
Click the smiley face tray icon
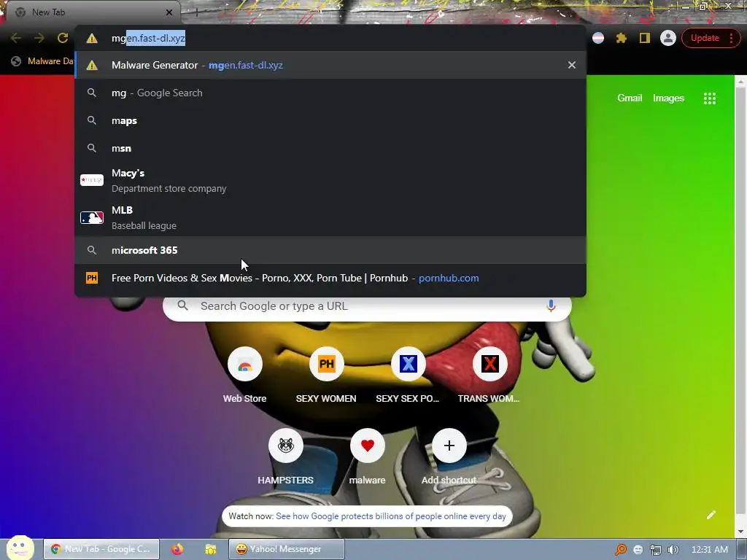point(638,550)
